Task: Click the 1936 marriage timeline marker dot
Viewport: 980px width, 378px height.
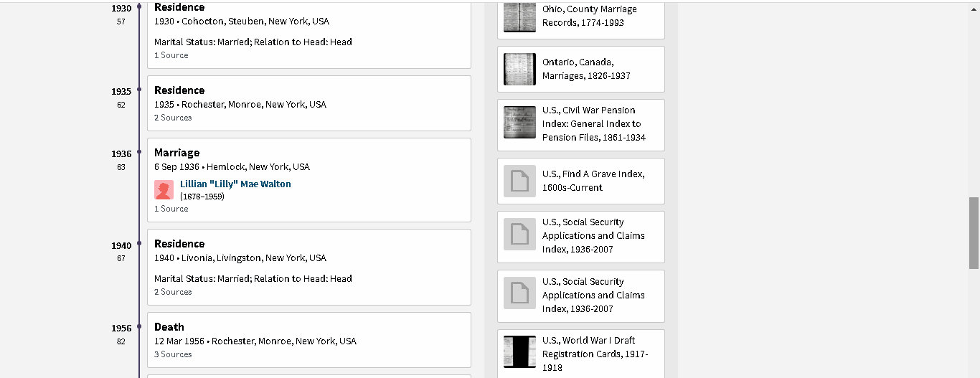Action: (x=139, y=153)
